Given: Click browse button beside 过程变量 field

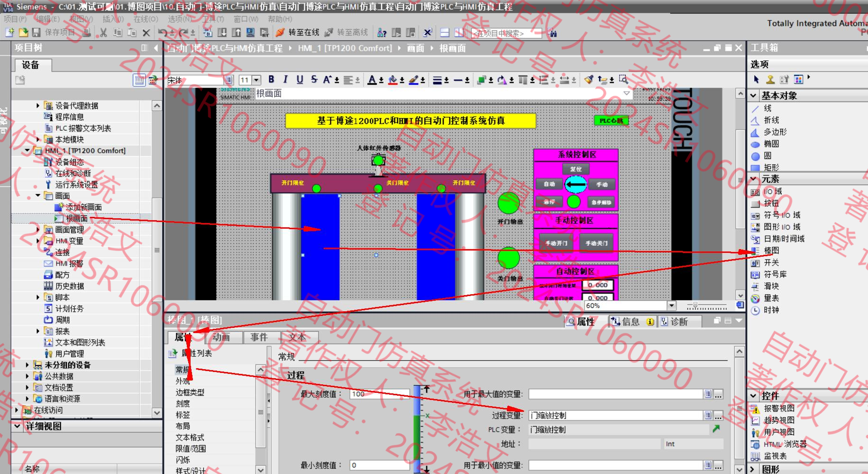Looking at the screenshot, I should [x=718, y=415].
